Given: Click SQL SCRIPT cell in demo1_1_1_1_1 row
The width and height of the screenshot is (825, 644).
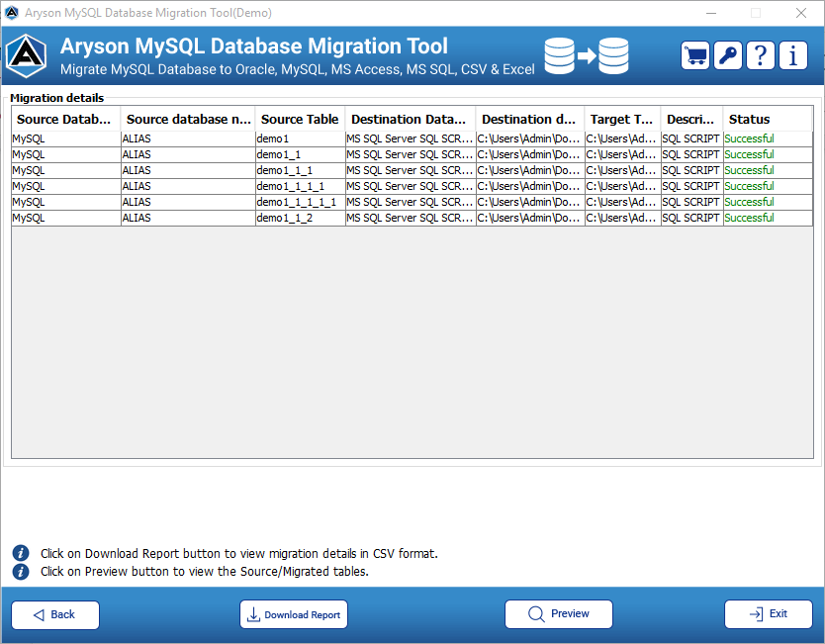Looking at the screenshot, I should 691,202.
